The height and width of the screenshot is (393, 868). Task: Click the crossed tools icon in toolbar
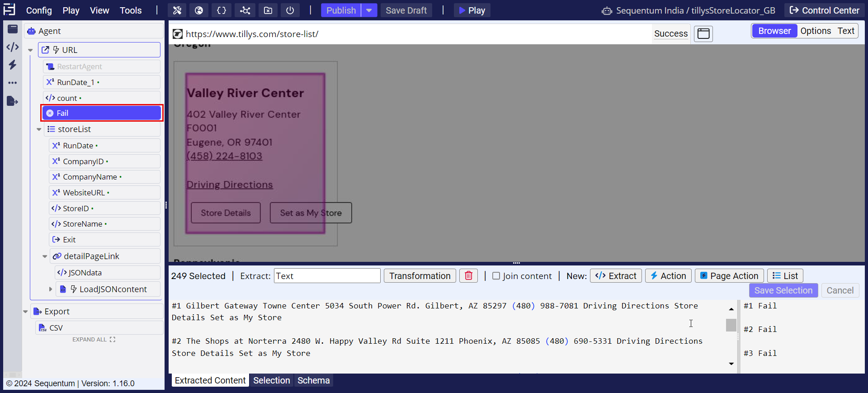(x=177, y=10)
